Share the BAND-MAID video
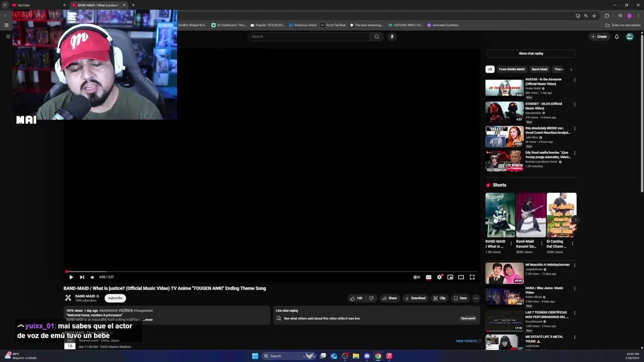The height and width of the screenshot is (362, 644). coord(389,298)
